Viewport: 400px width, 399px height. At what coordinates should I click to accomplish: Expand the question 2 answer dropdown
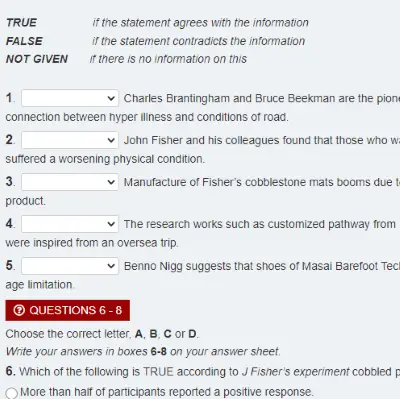click(70, 140)
